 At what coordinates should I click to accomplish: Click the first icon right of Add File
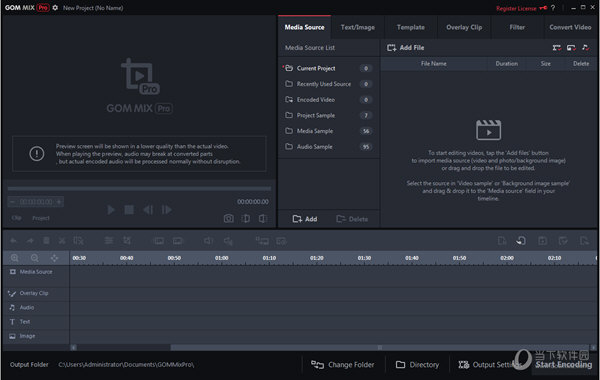[x=556, y=47]
